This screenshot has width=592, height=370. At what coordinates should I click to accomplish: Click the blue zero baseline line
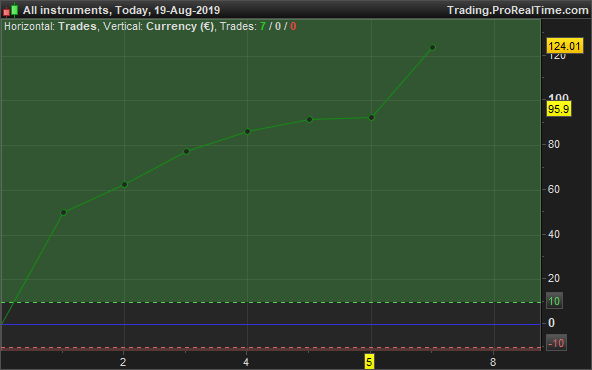coord(270,324)
